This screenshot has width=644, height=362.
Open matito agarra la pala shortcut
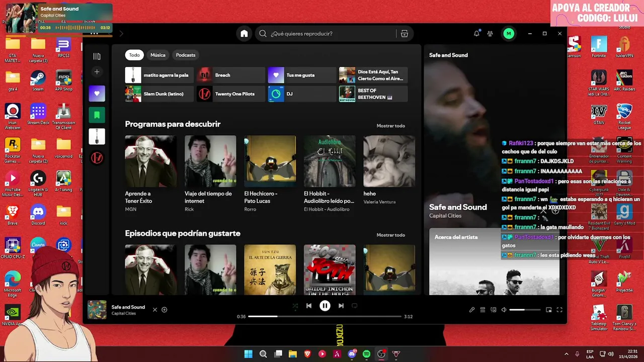pyautogui.click(x=159, y=75)
